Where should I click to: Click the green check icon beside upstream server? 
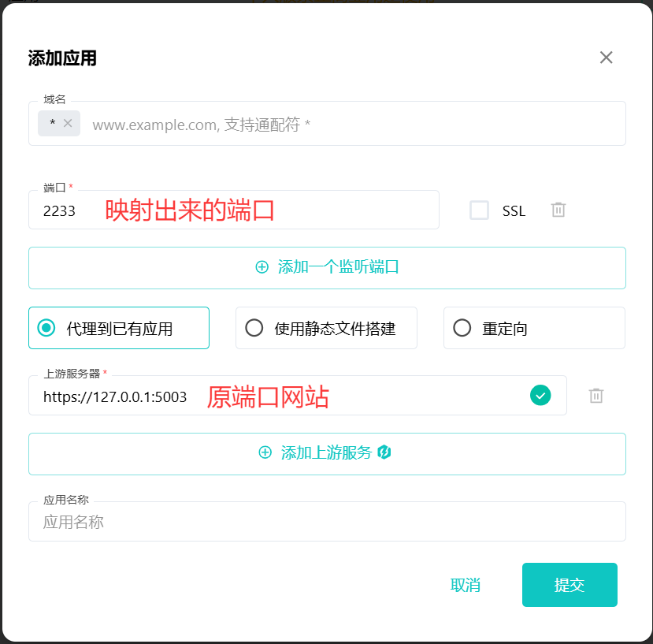coord(540,395)
